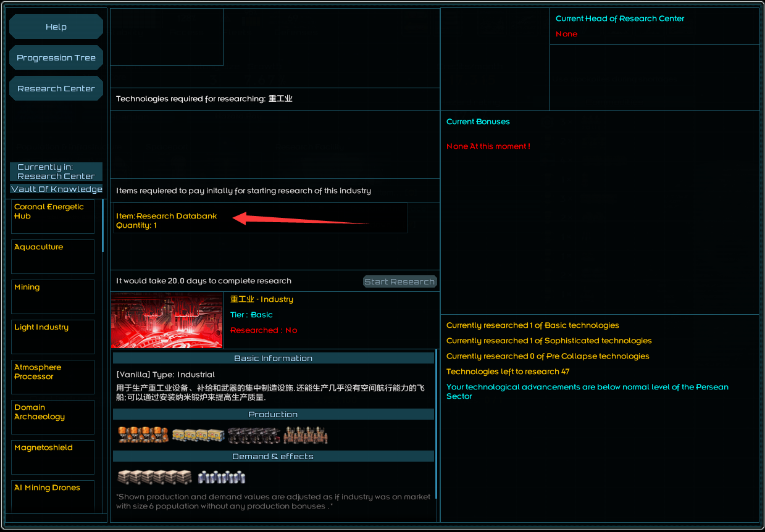This screenshot has width=765, height=532.
Task: Click the red heavy industry thumbnail image
Action: [167, 320]
